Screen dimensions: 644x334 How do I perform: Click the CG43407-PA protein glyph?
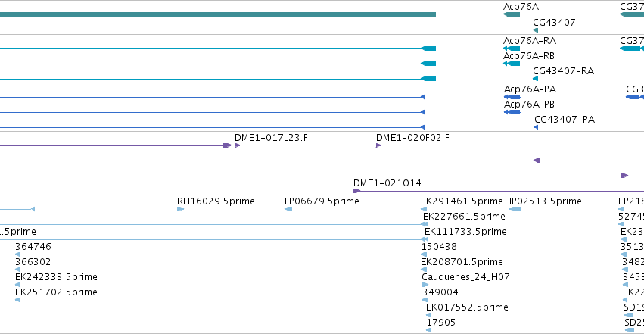point(536,127)
